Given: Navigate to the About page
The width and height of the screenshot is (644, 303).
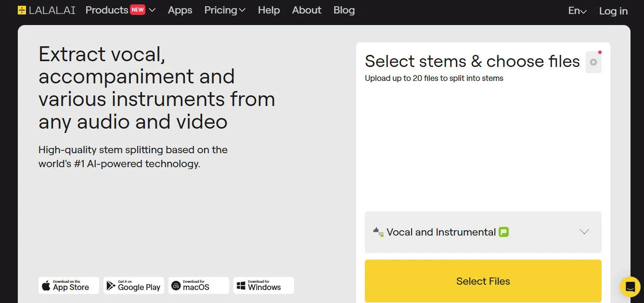Looking at the screenshot, I should [x=307, y=10].
